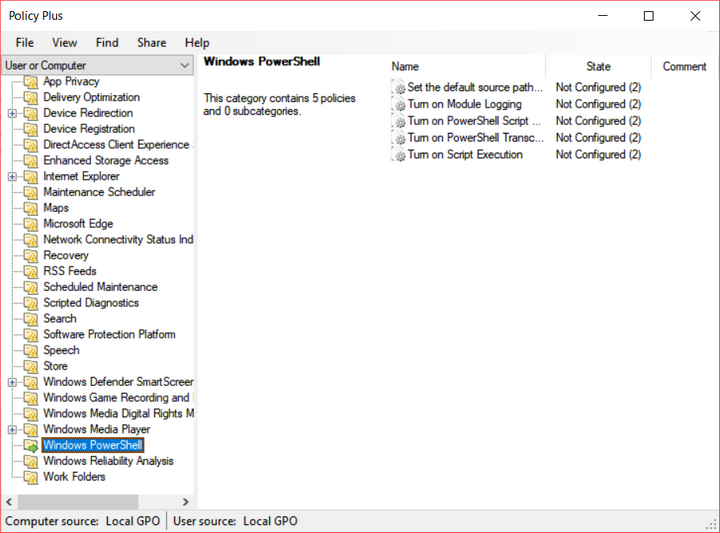Screen dimensions: 720x533
Task: Select Windows Media Digital Rights category
Action: click(118, 413)
